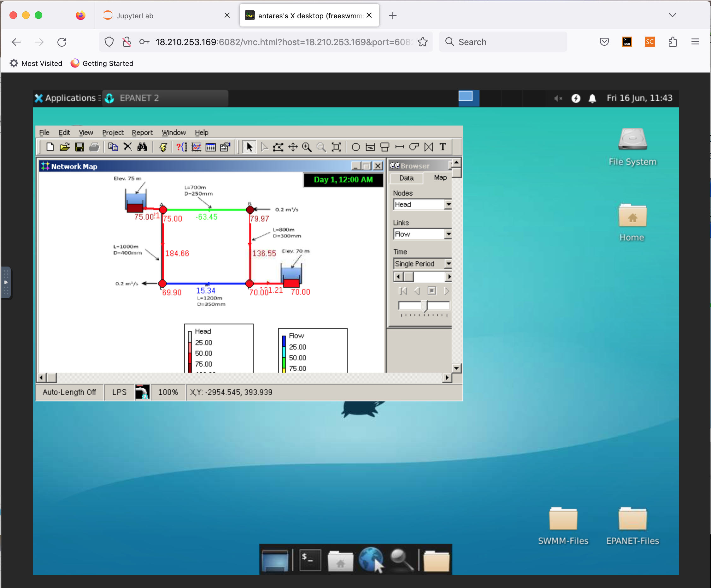711x588 pixels.
Task: Select the Add Pipe tool
Action: (400, 147)
